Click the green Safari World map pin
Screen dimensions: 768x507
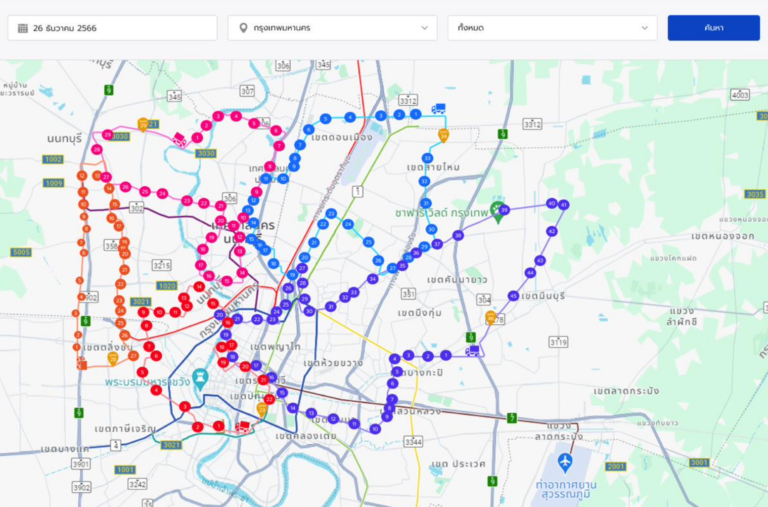coord(495,211)
